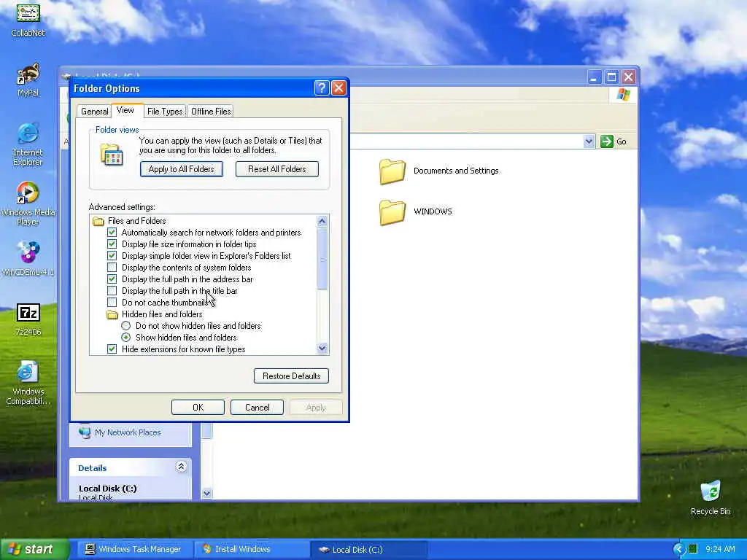This screenshot has width=747, height=560.
Task: Select the Documents and Settings folder icon
Action: pos(392,171)
